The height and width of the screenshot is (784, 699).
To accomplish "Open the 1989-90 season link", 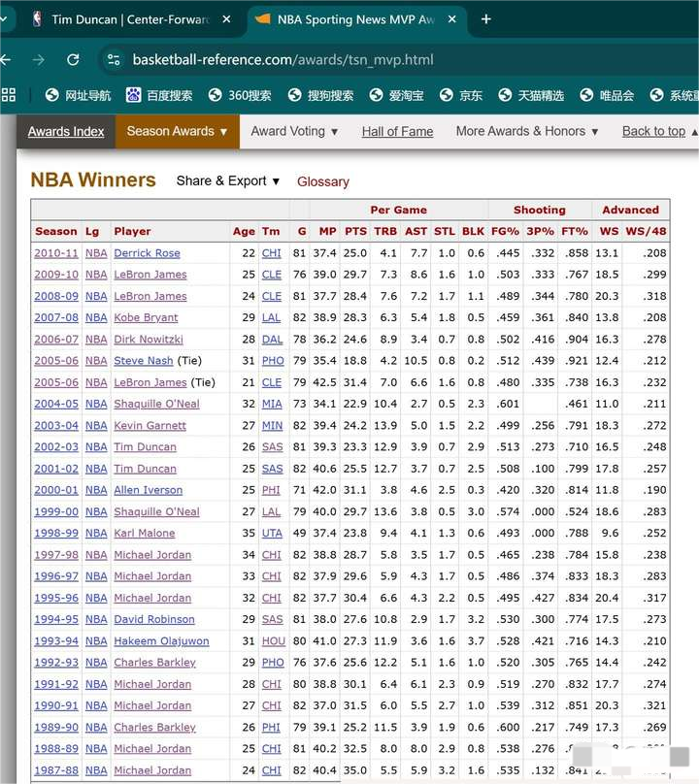I will pyautogui.click(x=56, y=727).
